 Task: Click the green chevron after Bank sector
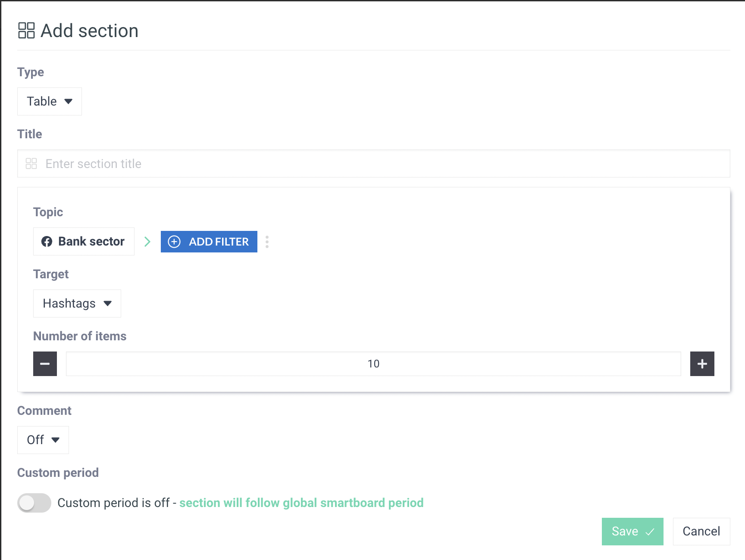(147, 242)
